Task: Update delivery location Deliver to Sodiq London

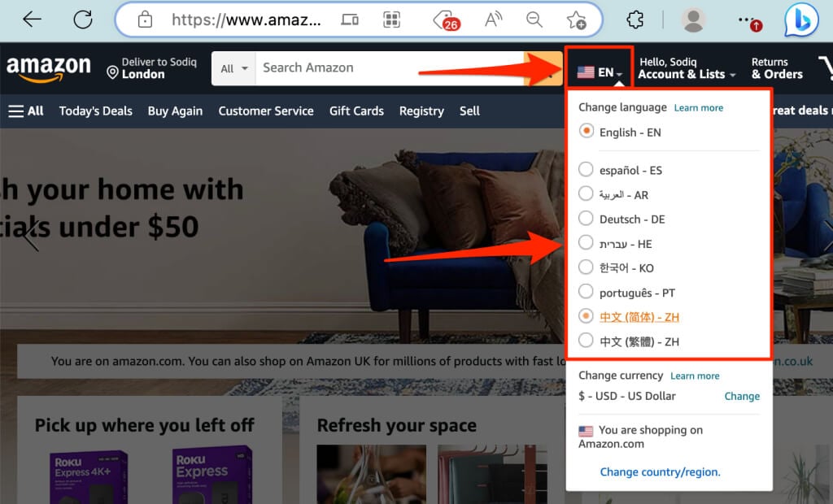Action: pos(151,68)
